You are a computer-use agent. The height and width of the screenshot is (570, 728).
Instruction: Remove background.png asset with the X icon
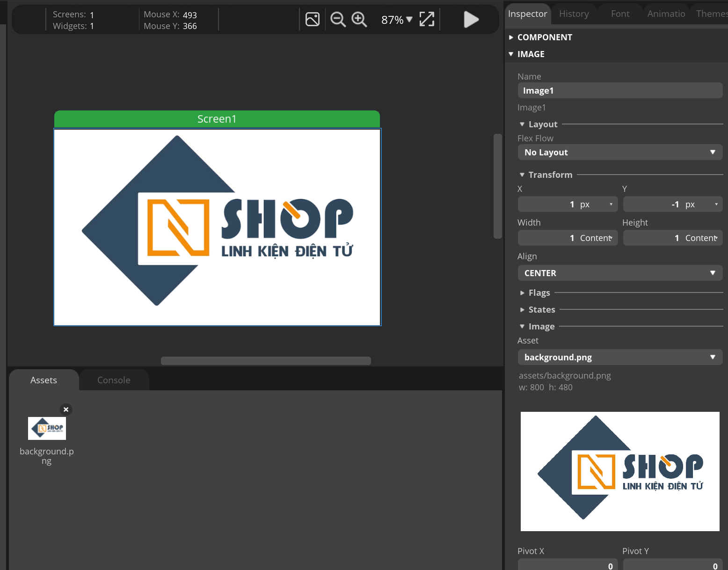point(66,409)
